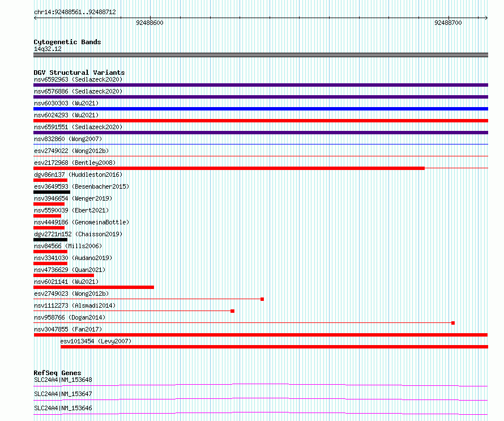This screenshot has width=504, height=421.
Task: Click the red bar for nsv5590039
Action: 47,216
